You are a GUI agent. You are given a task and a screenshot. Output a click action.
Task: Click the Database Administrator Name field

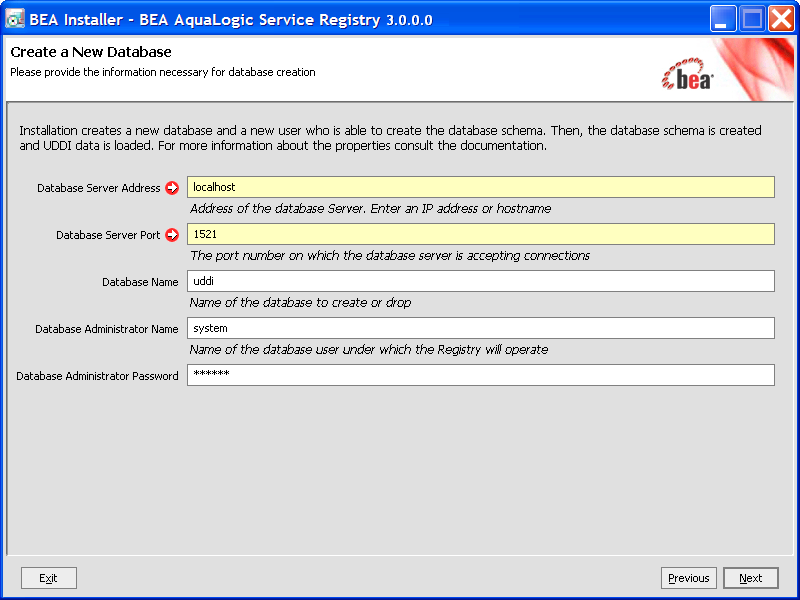tap(481, 328)
